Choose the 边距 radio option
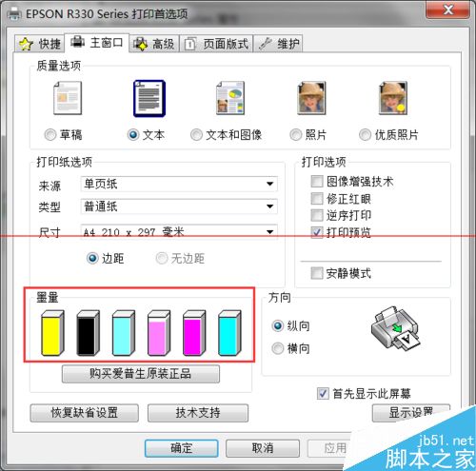The image size is (476, 471). 92,258
